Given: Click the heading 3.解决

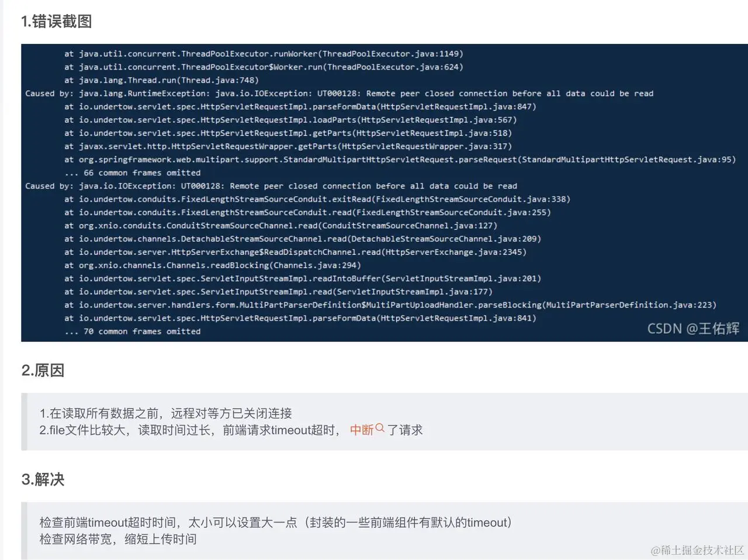Looking at the screenshot, I should click(x=43, y=480).
